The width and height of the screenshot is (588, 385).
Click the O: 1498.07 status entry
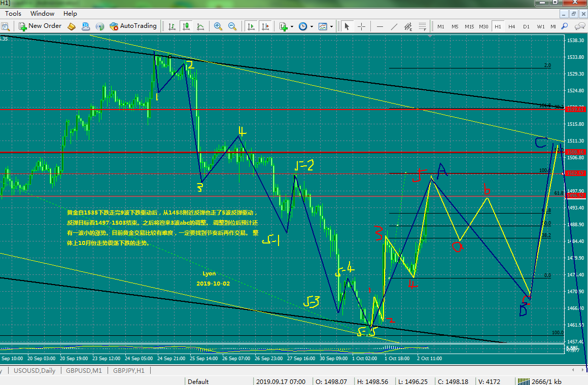331,381
